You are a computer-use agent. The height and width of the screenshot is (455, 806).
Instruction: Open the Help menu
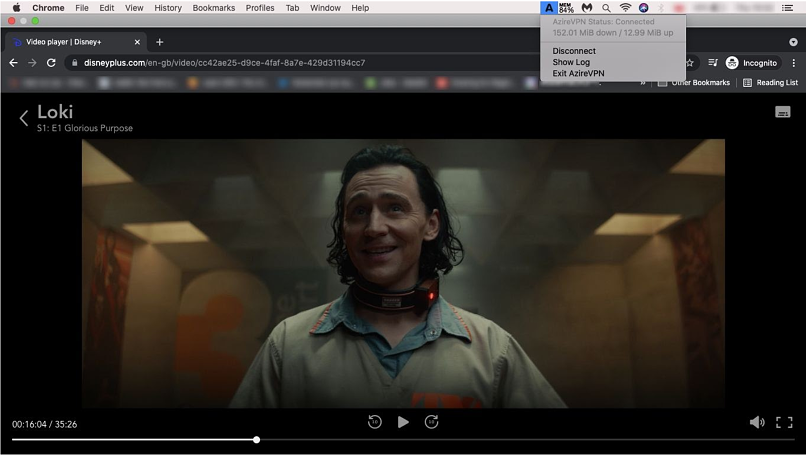tap(360, 8)
